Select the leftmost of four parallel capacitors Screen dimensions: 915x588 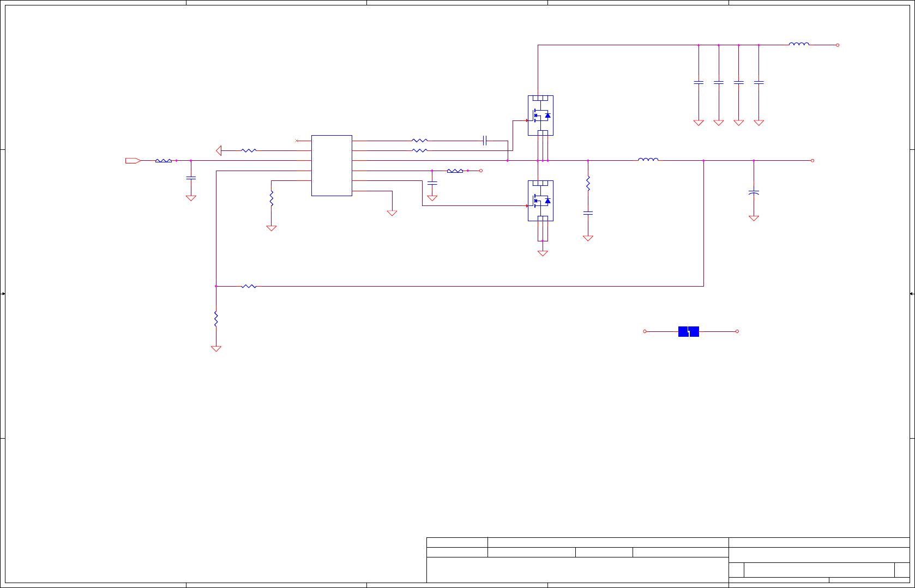[x=699, y=82]
